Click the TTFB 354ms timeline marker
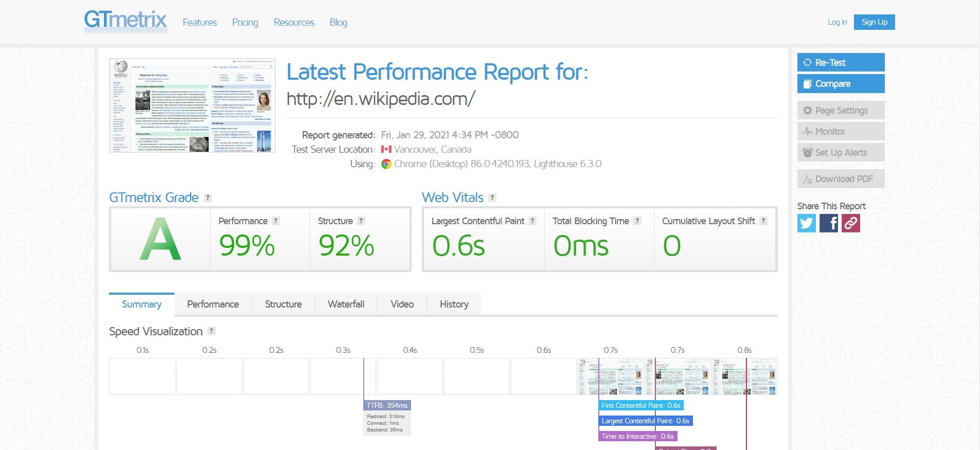This screenshot has height=450, width=980. [x=387, y=405]
